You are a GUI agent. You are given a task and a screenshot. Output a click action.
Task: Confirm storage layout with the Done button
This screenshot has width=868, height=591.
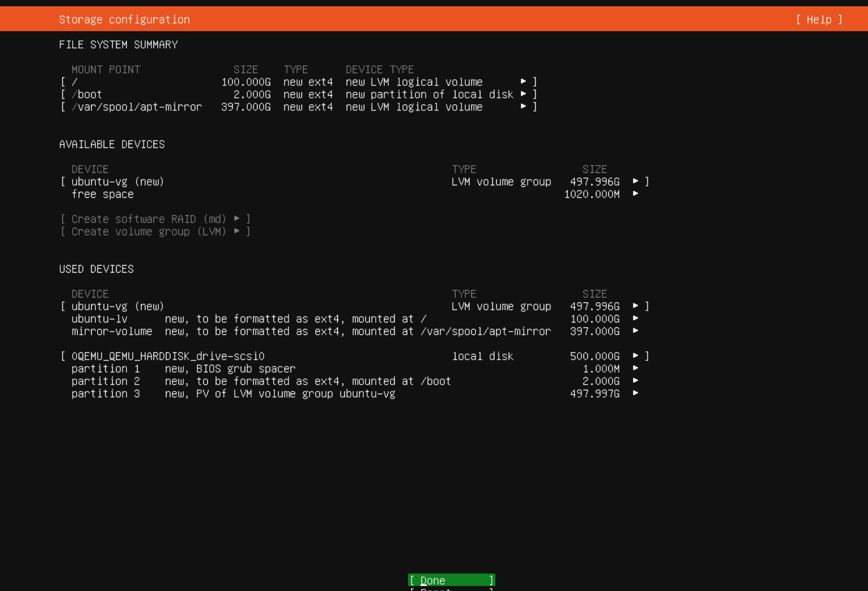coord(451,580)
